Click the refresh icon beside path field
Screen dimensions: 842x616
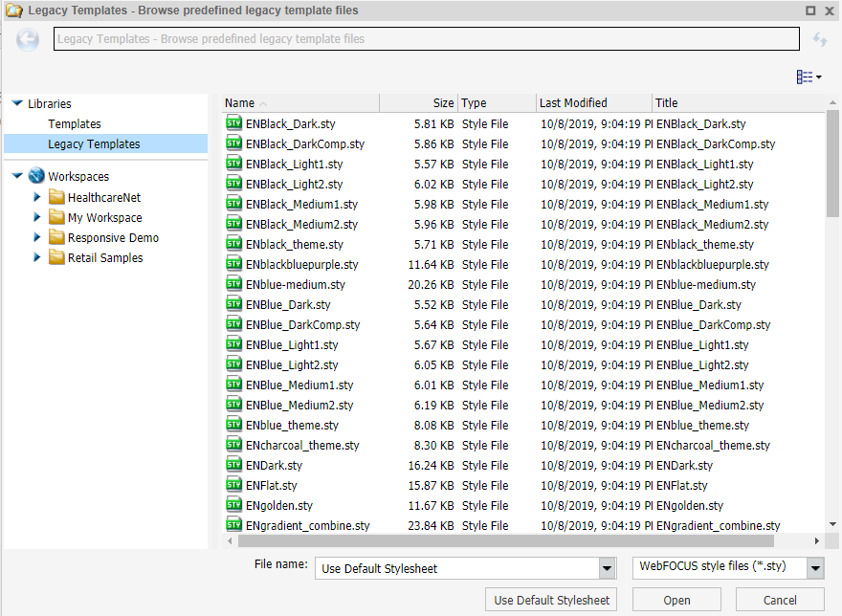[x=819, y=39]
